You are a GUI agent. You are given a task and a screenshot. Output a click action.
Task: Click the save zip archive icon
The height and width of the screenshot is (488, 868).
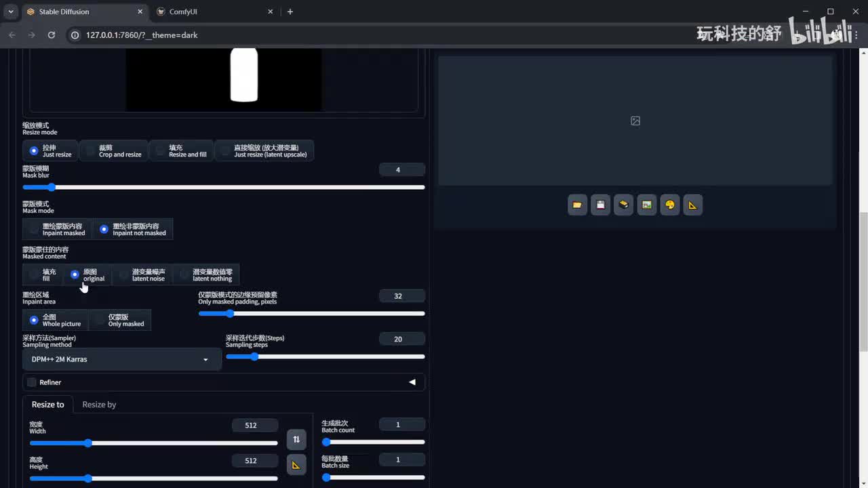623,205
